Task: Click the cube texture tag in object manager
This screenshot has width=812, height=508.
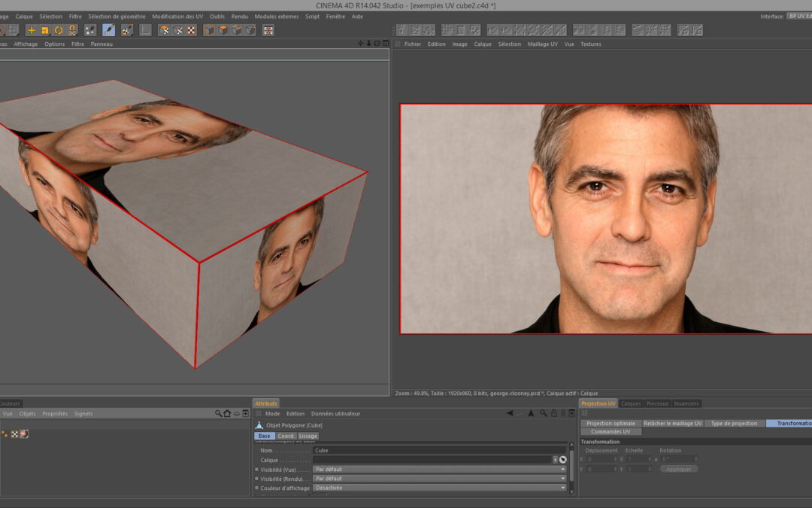Action: click(23, 433)
